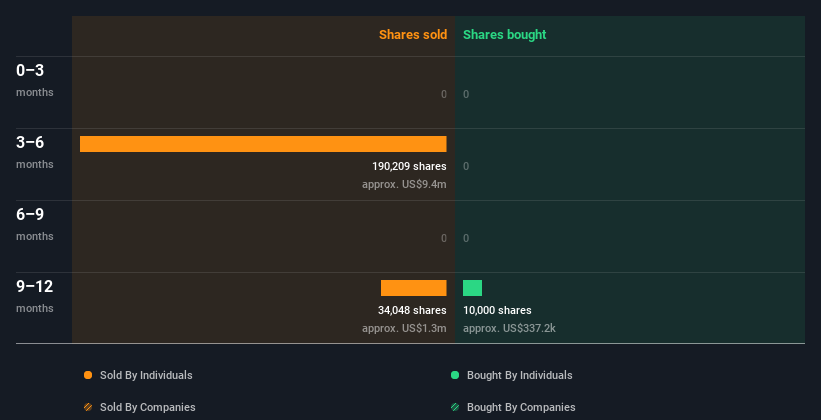Select the 9–12 months green bought bar
Viewport: 821px width, 420px height.
(x=472, y=288)
